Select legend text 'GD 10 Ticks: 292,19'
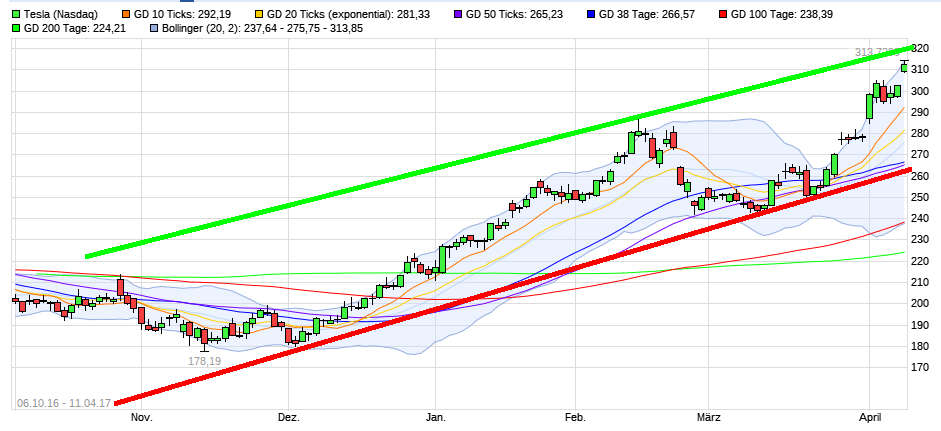This screenshot has height=431, width=941. (x=182, y=14)
